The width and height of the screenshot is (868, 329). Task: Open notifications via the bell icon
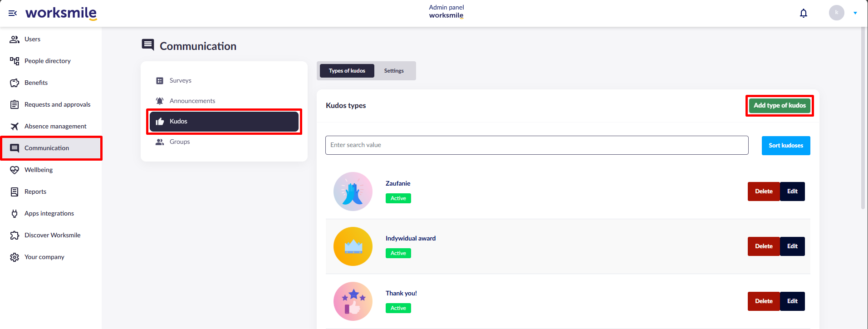[x=804, y=13]
